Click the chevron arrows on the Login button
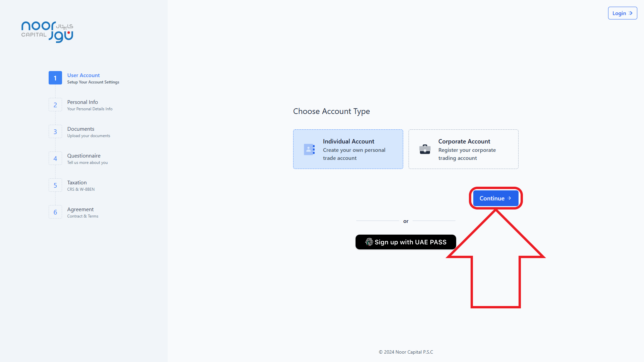644x362 pixels. click(x=631, y=13)
